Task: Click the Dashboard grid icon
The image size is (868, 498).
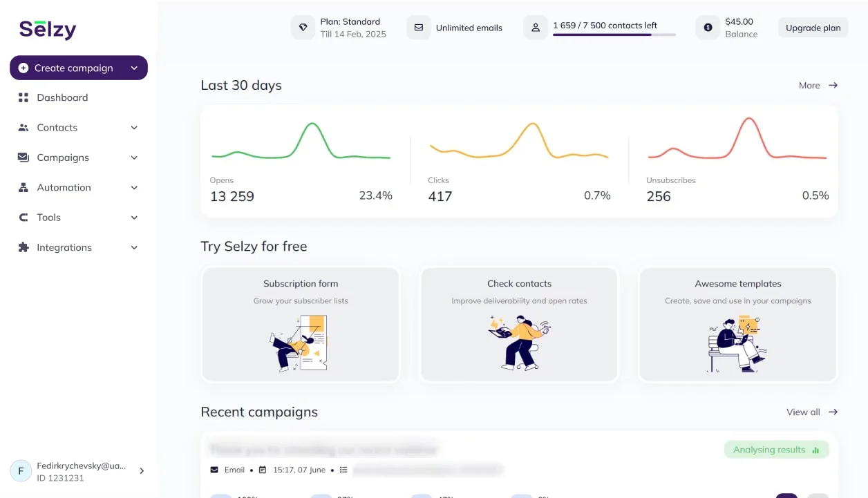Action: [x=23, y=97]
